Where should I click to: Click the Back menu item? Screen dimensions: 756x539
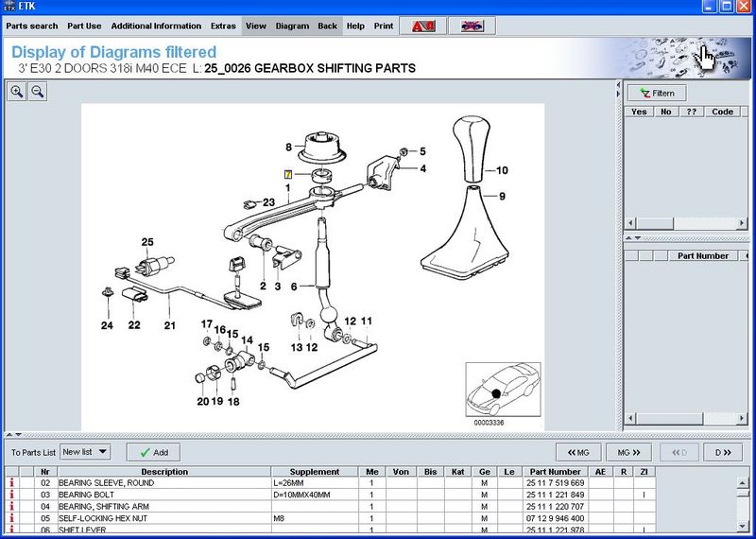coord(327,26)
